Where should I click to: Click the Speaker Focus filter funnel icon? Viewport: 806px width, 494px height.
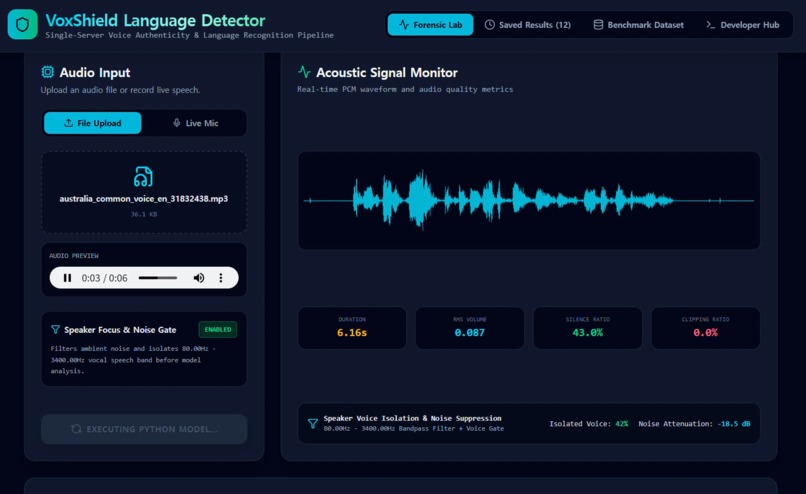pos(56,330)
